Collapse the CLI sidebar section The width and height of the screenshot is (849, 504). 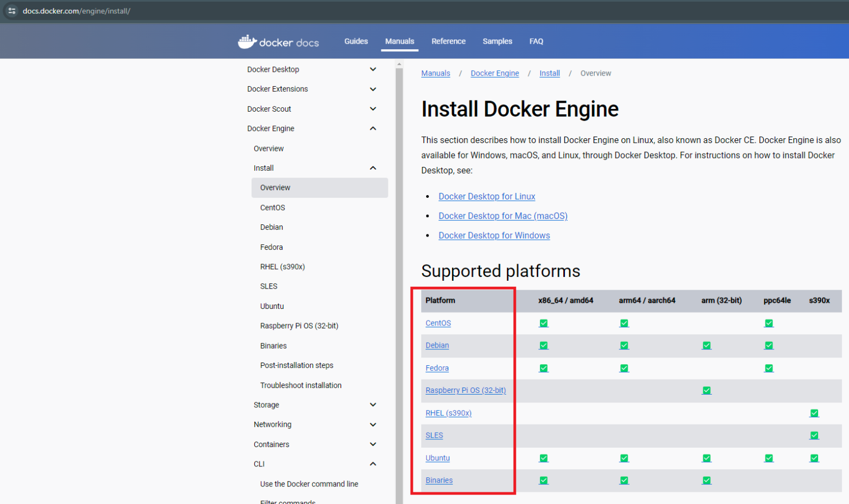373,464
